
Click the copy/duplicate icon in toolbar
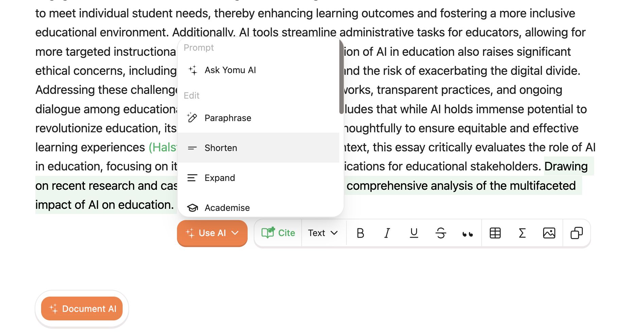point(576,233)
